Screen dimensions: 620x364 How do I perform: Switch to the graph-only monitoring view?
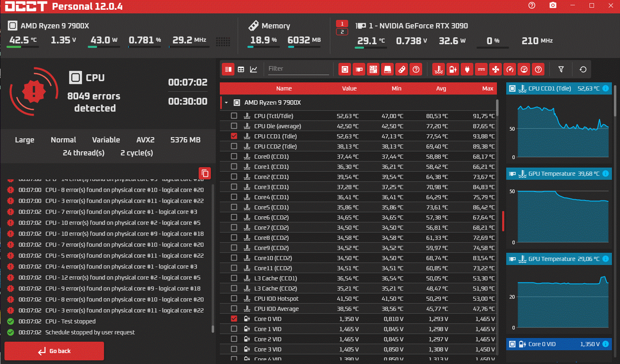pyautogui.click(x=254, y=69)
